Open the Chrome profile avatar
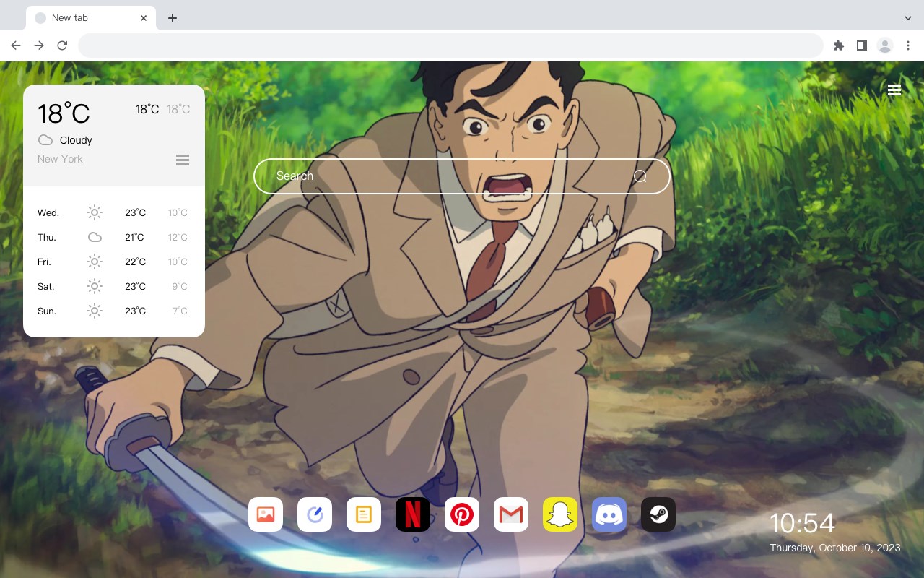The image size is (924, 578). point(885,46)
